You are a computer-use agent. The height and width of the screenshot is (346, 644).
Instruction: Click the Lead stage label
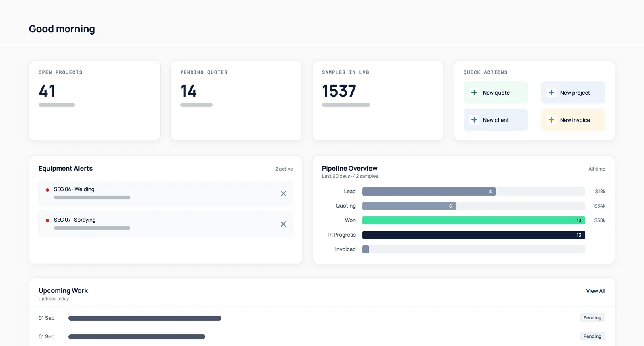[350, 192]
